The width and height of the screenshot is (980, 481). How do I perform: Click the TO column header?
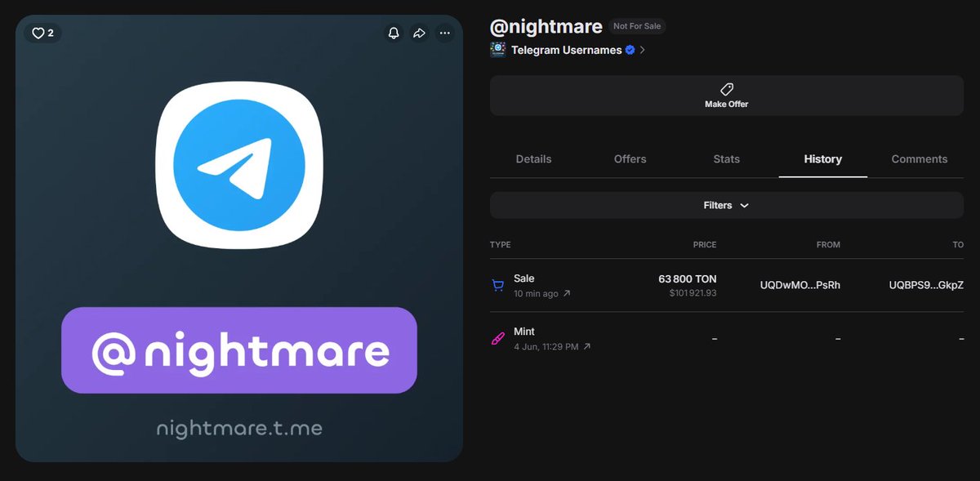click(x=958, y=245)
